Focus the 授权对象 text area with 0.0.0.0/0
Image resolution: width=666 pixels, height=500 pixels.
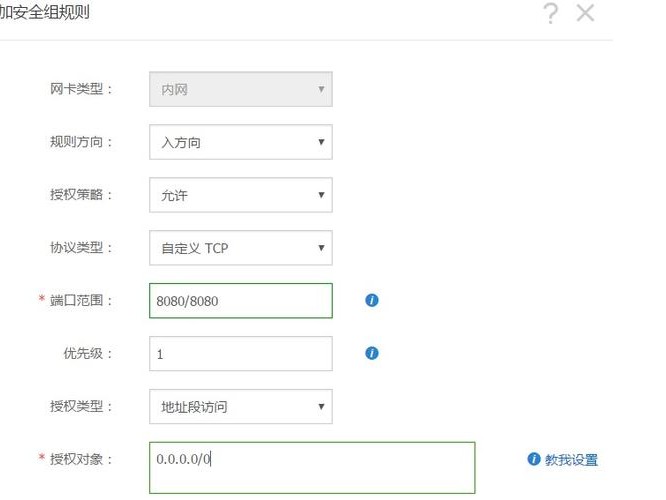[x=312, y=468]
